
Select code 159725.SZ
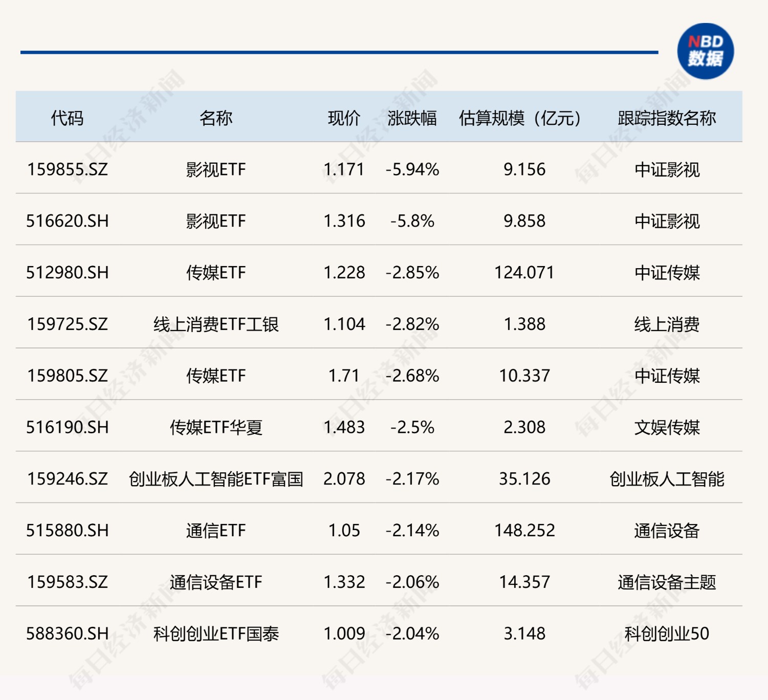pos(68,324)
